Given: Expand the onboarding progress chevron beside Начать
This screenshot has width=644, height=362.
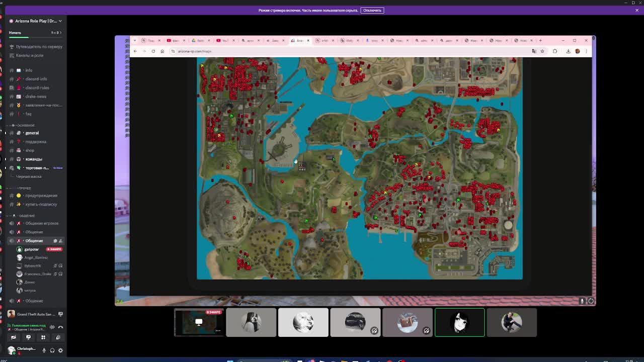Looking at the screenshot, I should pos(60,33).
